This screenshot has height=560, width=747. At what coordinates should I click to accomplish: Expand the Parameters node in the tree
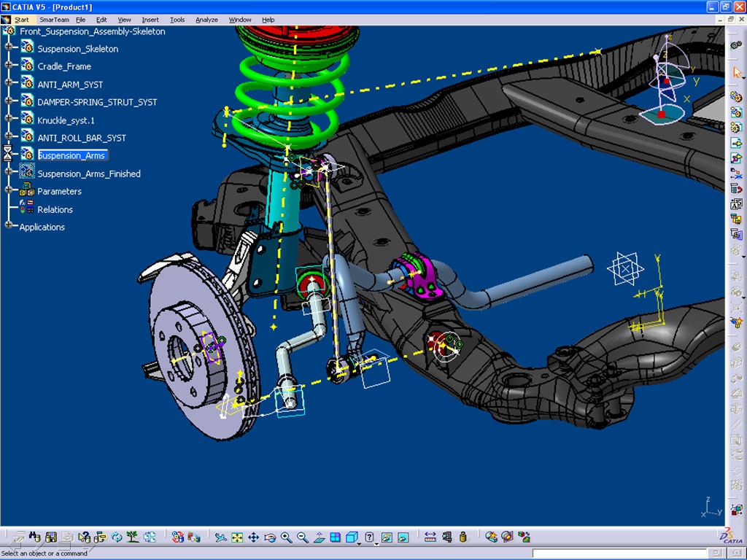[x=9, y=191]
